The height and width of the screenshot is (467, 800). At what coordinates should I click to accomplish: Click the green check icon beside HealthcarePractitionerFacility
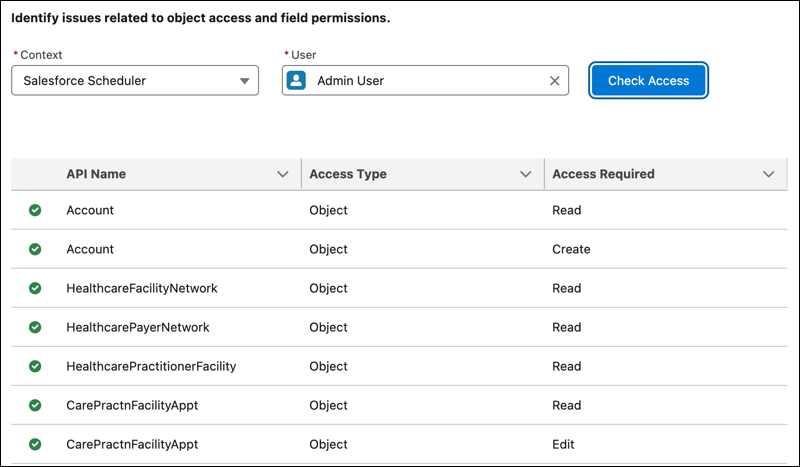coord(35,366)
